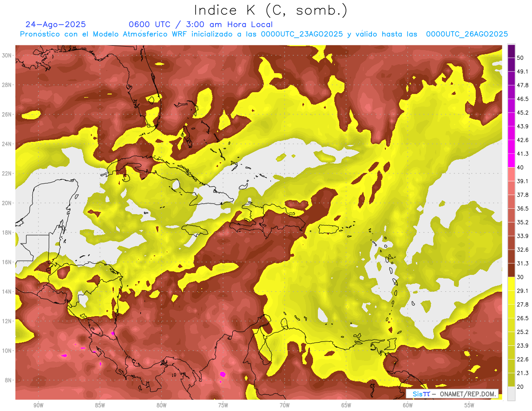Viewport: 532px width, 411px height.
Task: Click the latitude label "16N"
Action: [7, 262]
